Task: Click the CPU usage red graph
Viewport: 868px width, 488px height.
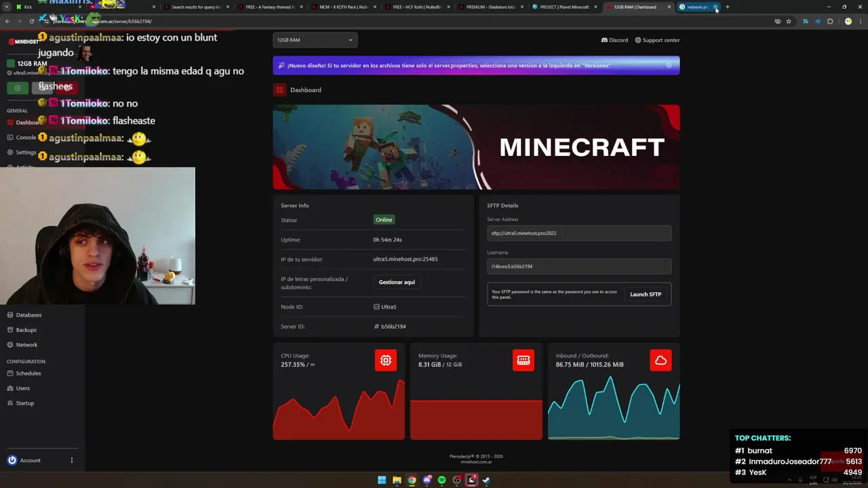Action: (x=339, y=408)
